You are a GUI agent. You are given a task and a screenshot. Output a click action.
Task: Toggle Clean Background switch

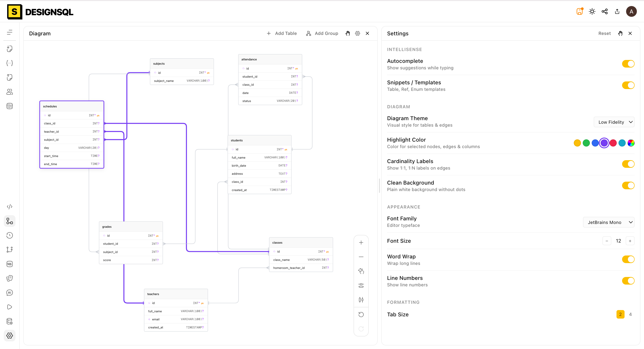628,186
